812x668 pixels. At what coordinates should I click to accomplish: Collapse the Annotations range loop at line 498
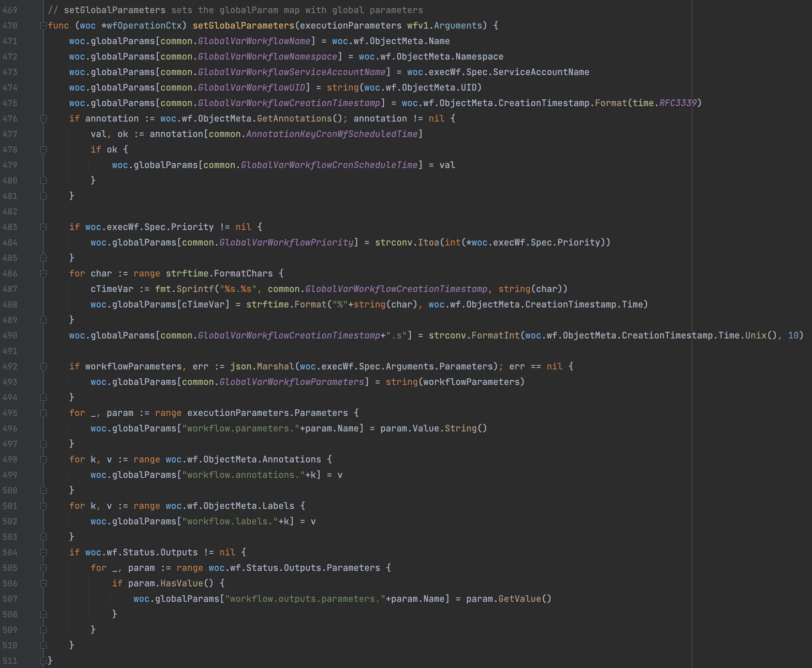tap(44, 459)
